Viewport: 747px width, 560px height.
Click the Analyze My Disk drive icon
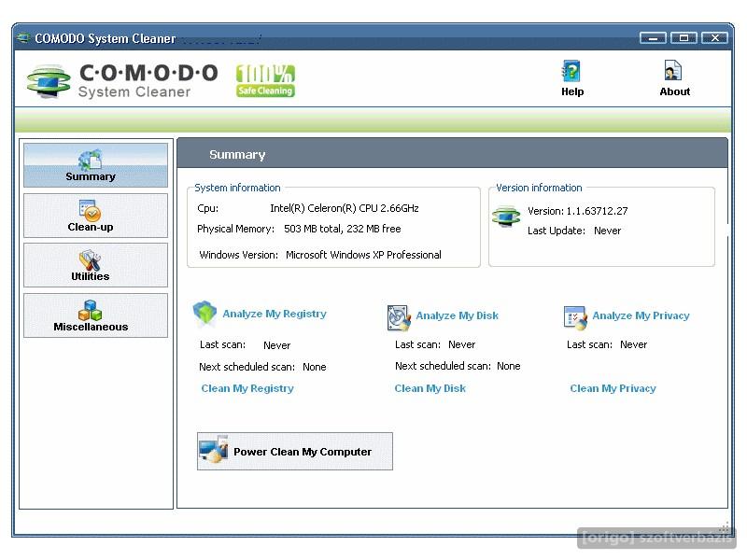[x=399, y=317]
